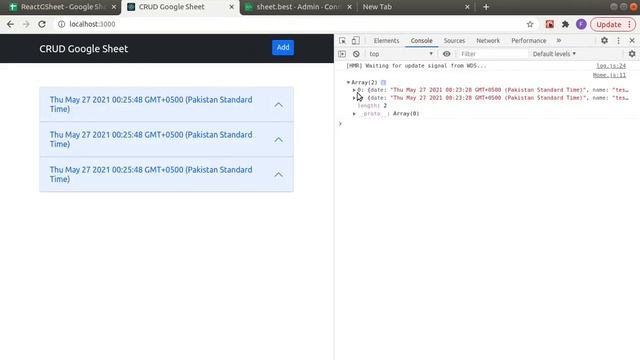Open a new tab with plus button

pyautogui.click(x=486, y=7)
